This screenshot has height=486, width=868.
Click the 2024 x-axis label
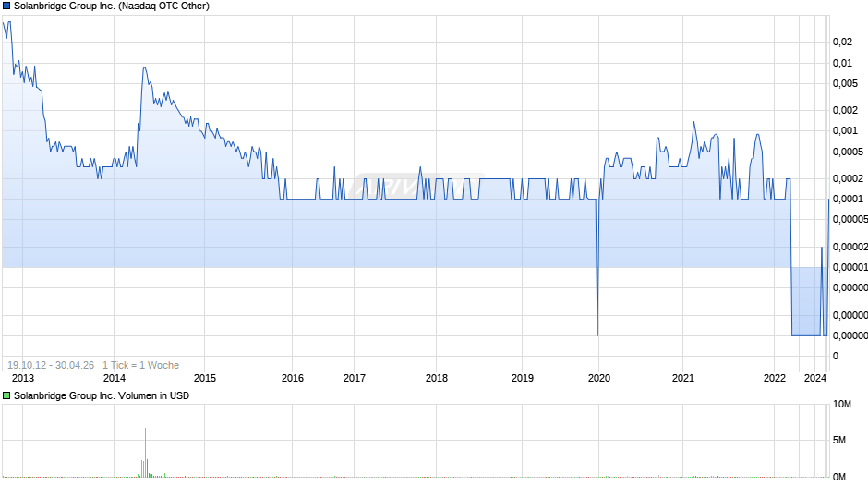814,378
